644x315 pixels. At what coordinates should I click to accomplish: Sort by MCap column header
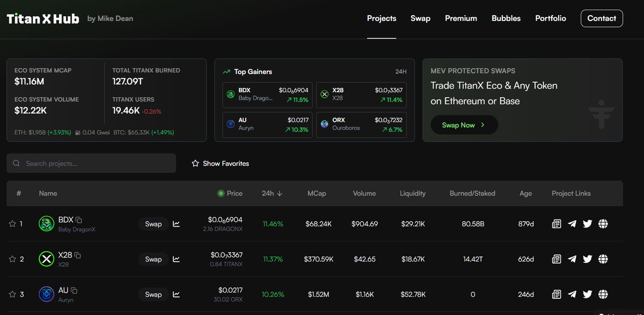317,193
